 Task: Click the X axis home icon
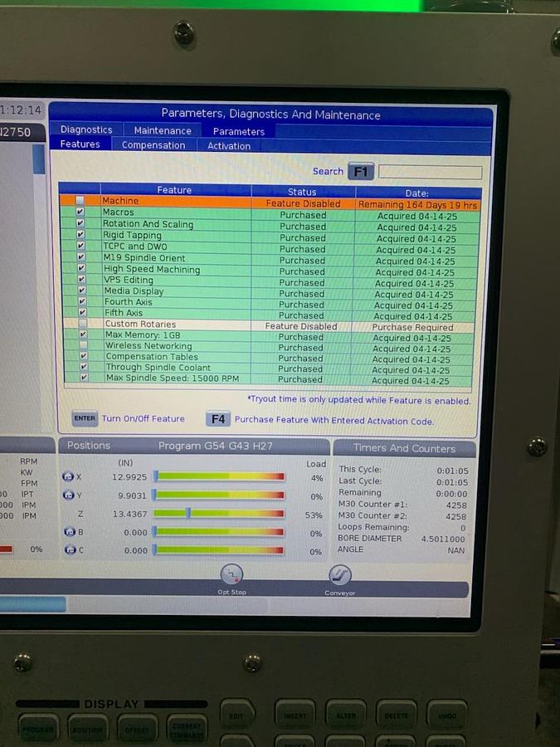pyautogui.click(x=68, y=476)
